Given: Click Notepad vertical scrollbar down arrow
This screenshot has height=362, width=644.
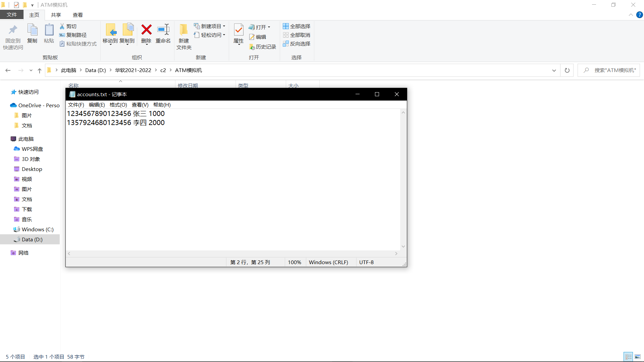Looking at the screenshot, I should 403,246.
